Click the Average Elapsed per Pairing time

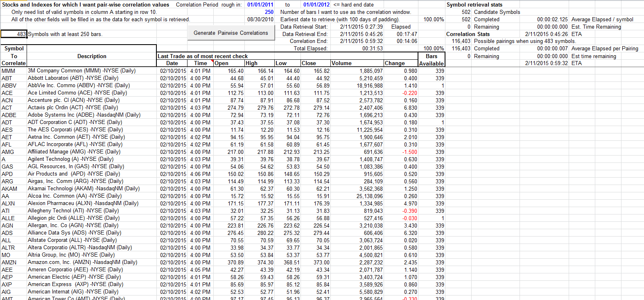coord(552,48)
